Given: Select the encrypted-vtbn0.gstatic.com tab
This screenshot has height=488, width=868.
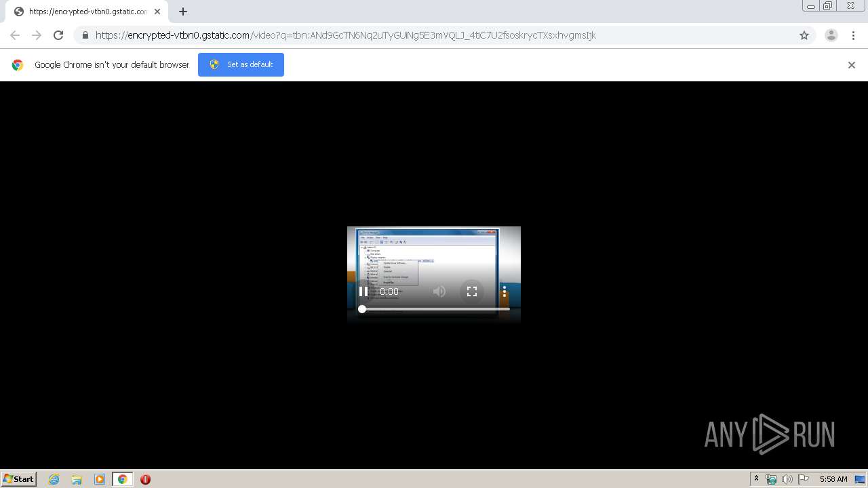Looking at the screenshot, I should click(87, 12).
